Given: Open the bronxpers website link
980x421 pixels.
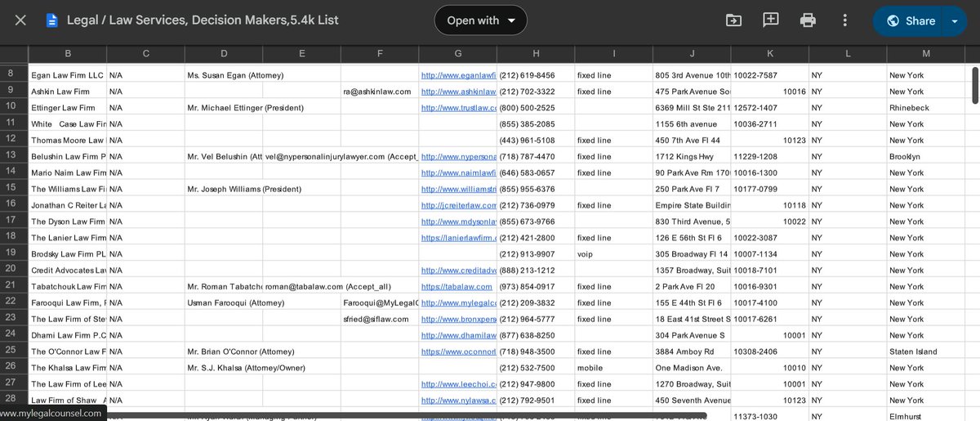Looking at the screenshot, I should point(458,319).
